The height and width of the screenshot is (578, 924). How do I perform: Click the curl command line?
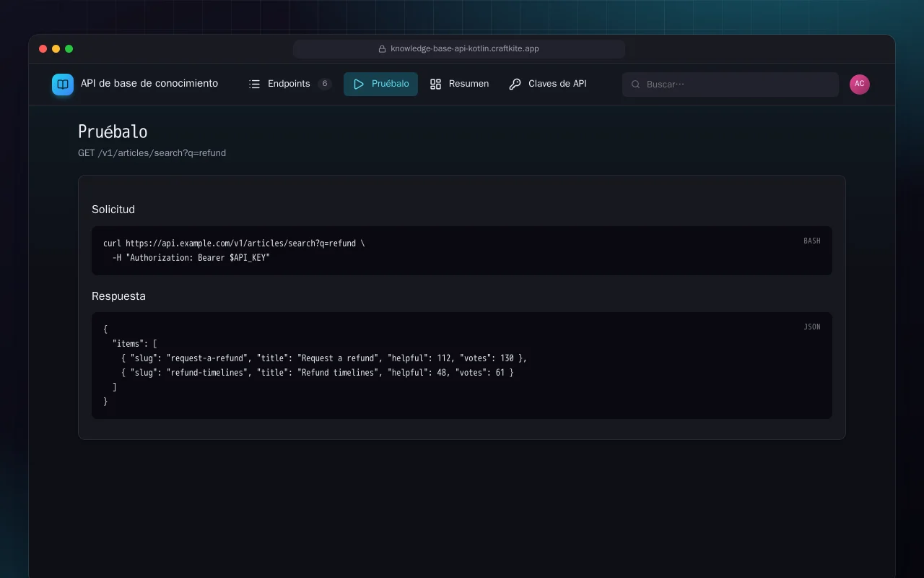[x=234, y=243]
